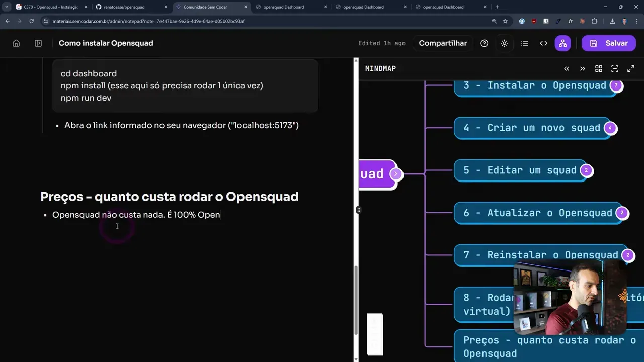Open mindmap in fullscreen
Viewport: 644px width, 362px height.
coord(631,69)
